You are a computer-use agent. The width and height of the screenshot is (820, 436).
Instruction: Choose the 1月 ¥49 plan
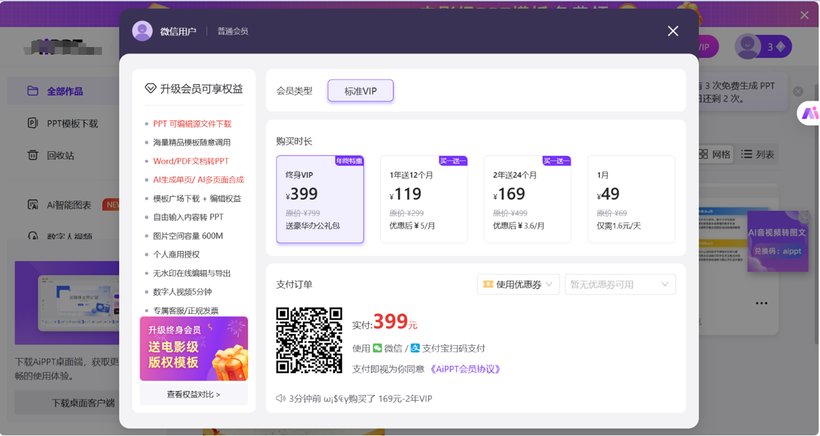point(631,199)
